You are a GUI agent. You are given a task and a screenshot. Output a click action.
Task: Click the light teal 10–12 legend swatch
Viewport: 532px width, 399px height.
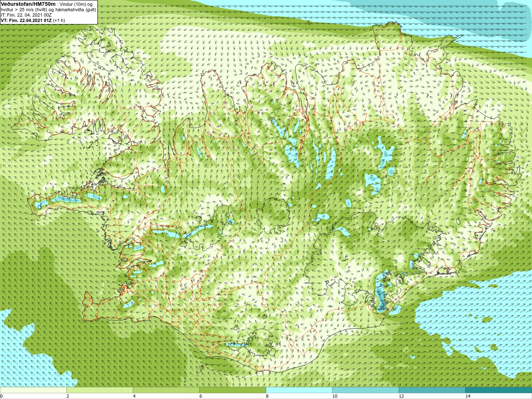pyautogui.click(x=366, y=390)
